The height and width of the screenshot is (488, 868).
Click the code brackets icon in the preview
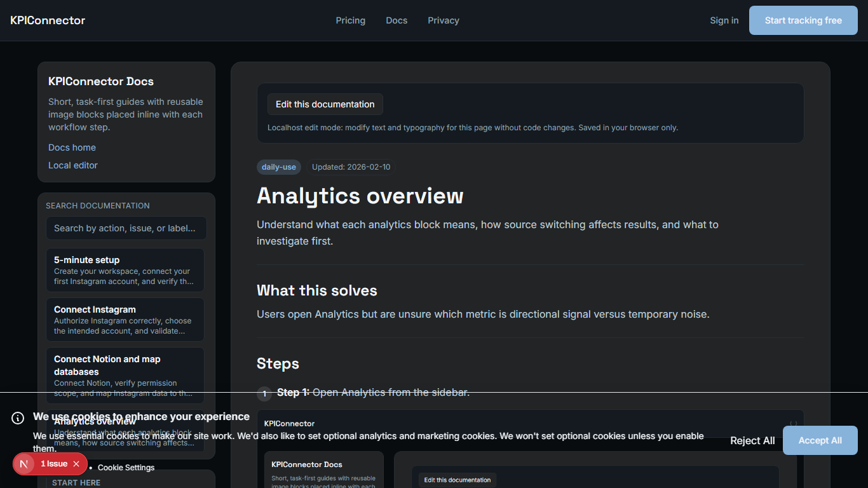click(792, 423)
